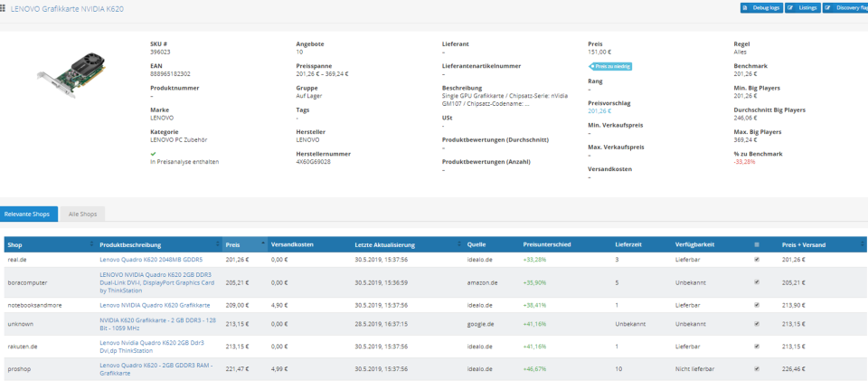Click green checkmark above In Preisanalyse enthalten
The height and width of the screenshot is (381, 868).
coord(153,154)
